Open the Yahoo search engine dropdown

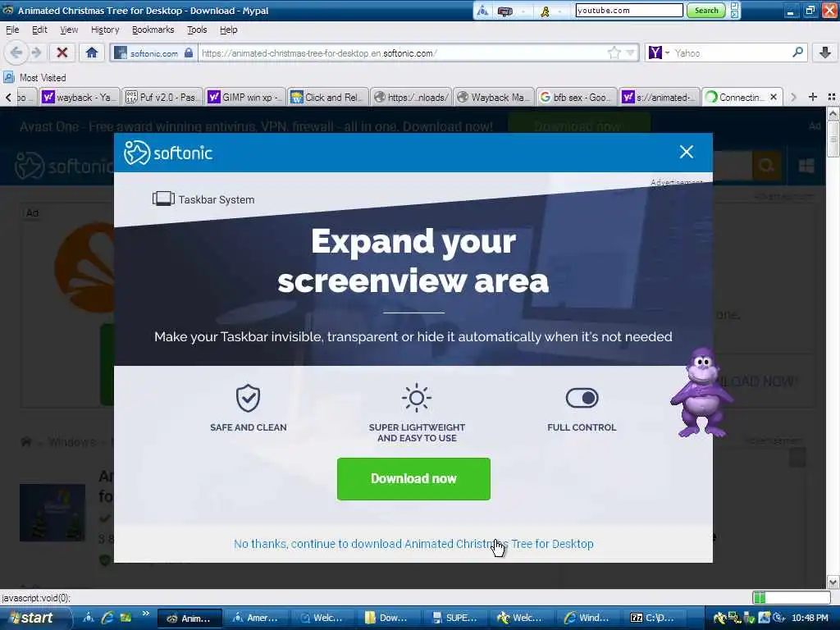[x=660, y=52]
